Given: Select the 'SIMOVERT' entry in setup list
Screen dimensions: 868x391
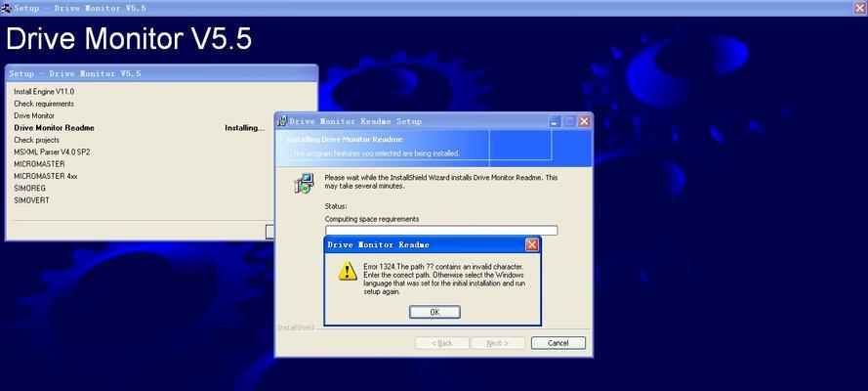Looking at the screenshot, I should coord(31,200).
